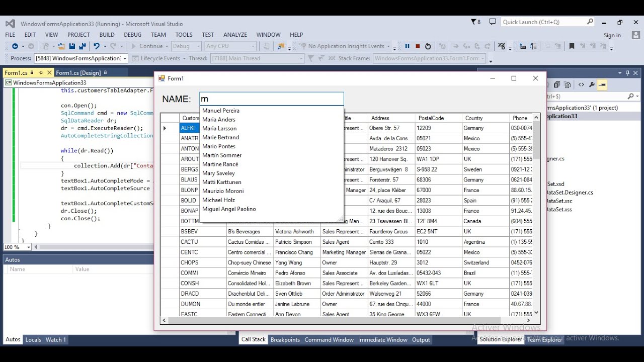Click the Collapse All icon in Solution Explorer
This screenshot has height=362, width=644.
pos(557,85)
